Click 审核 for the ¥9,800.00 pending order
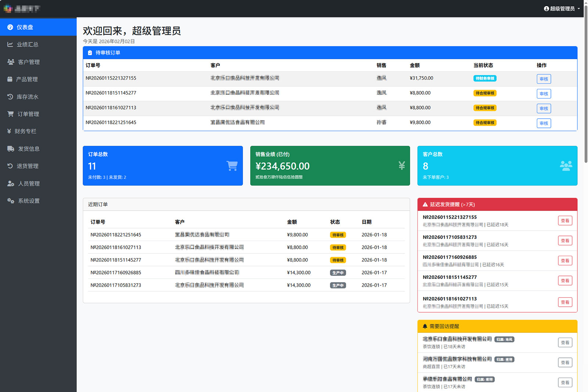Image resolution: width=588 pixels, height=392 pixels. pyautogui.click(x=544, y=123)
